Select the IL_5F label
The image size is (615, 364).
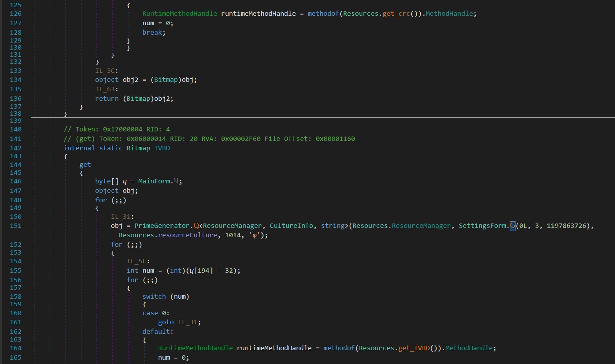(x=136, y=261)
